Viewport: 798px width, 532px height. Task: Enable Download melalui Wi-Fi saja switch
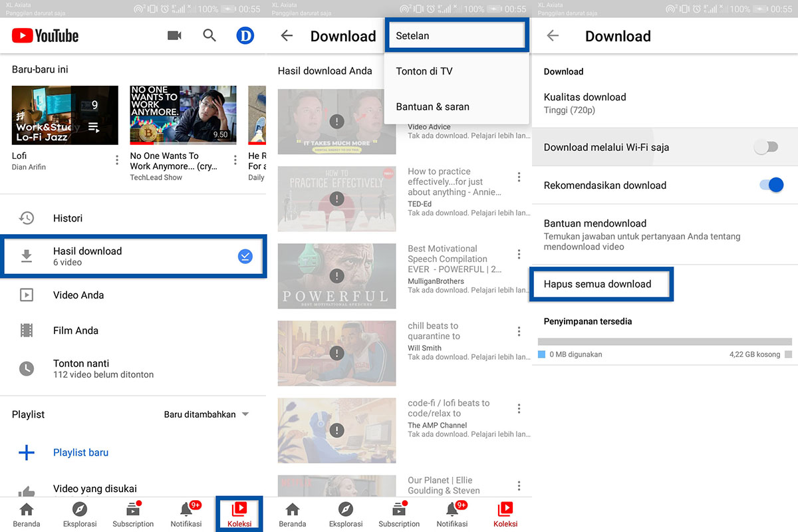765,148
